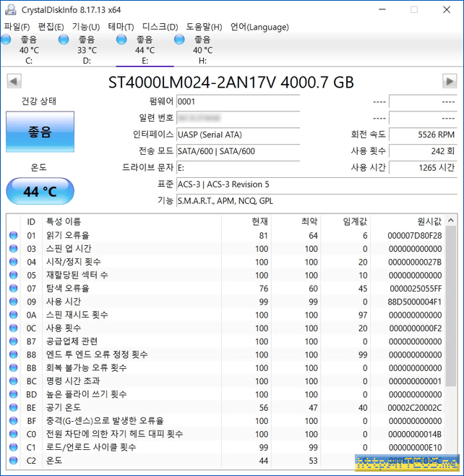Click status icon for 07 탐색 오류율
Viewport: 464px width, 476px height.
(13, 289)
